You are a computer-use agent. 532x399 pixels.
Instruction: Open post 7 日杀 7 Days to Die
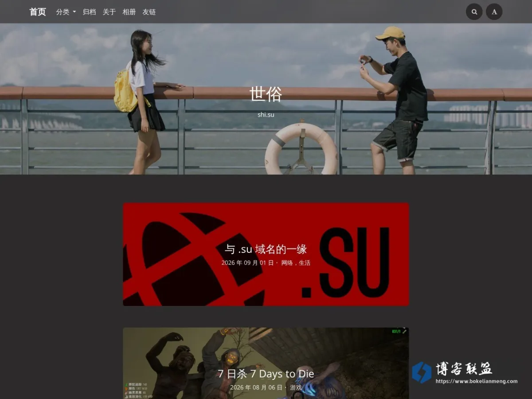[x=266, y=374]
